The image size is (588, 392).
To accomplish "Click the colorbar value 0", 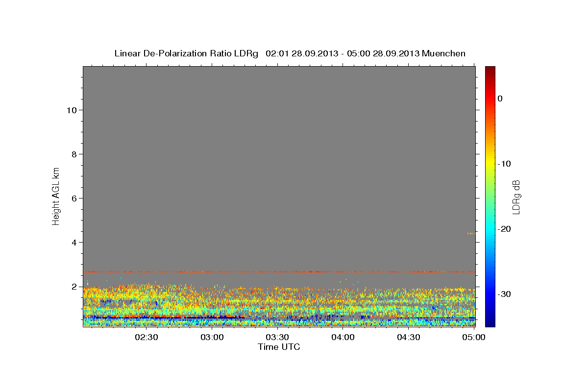I will [x=500, y=98].
